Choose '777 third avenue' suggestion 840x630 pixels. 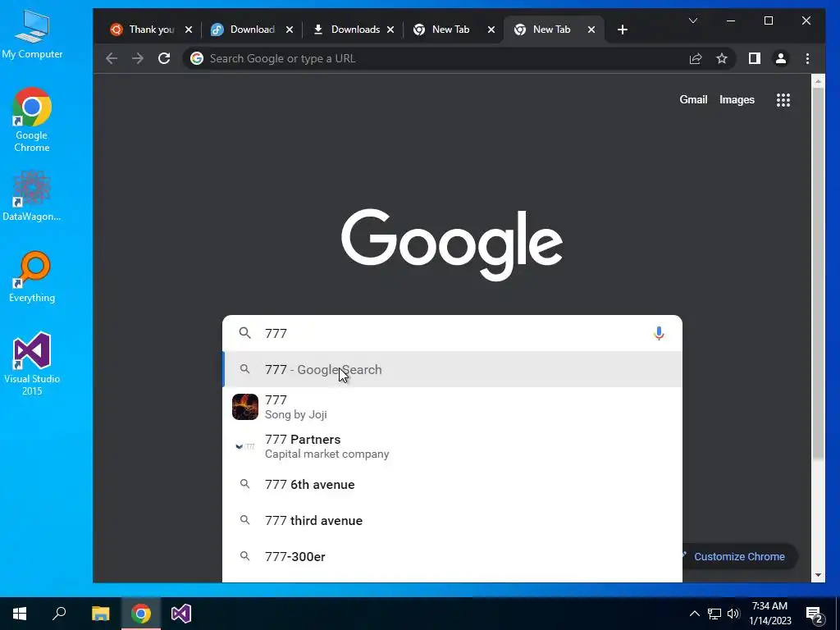coord(452,521)
